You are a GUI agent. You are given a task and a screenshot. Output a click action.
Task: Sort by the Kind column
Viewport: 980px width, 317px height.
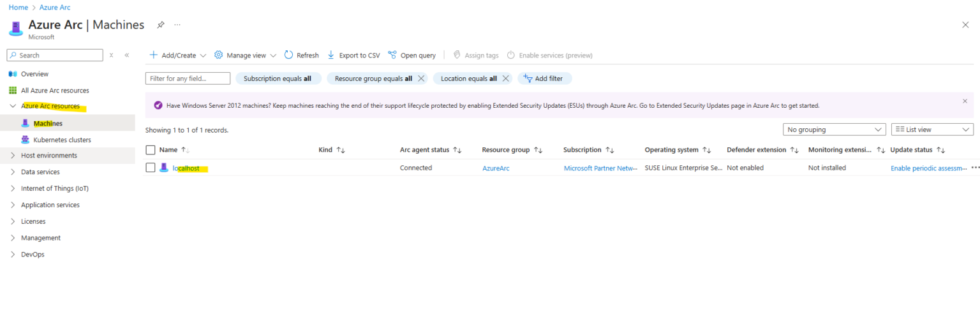[332, 150]
